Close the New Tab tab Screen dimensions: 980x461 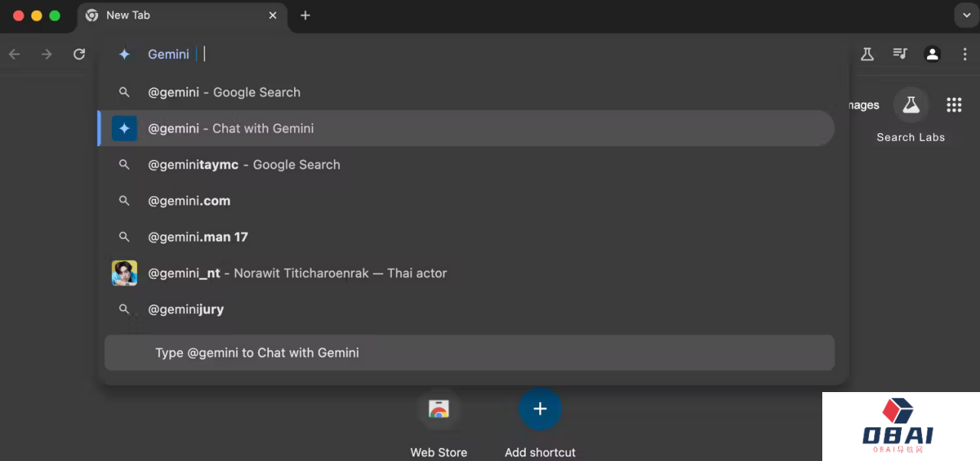click(x=273, y=15)
